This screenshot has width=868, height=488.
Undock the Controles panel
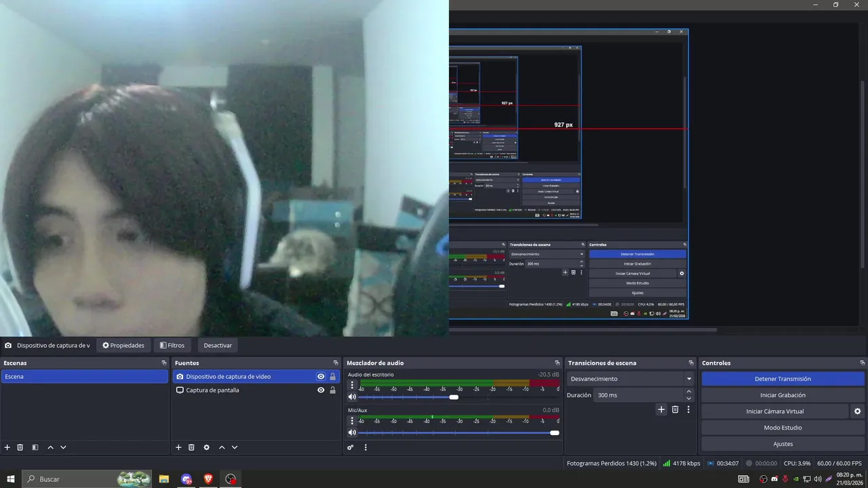click(863, 363)
